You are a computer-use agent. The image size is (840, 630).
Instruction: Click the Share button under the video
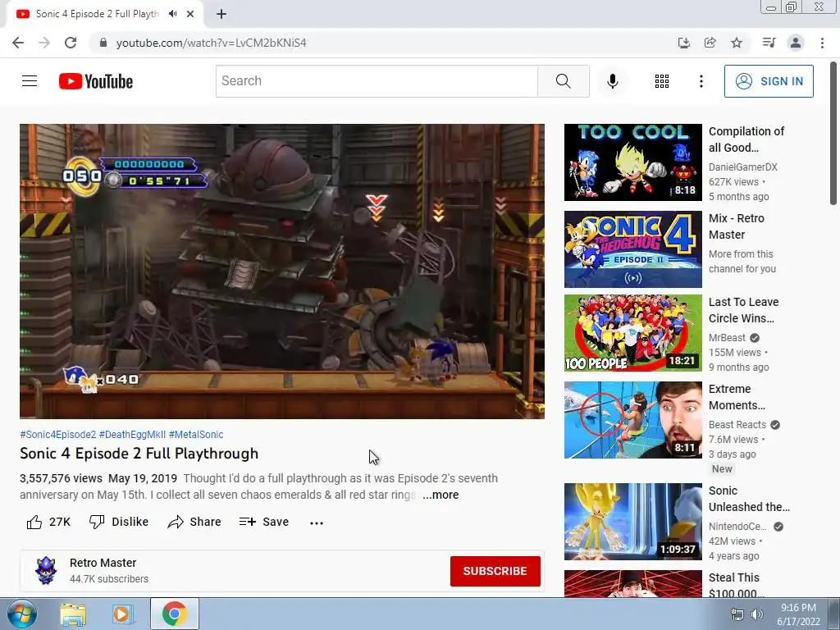(x=194, y=522)
